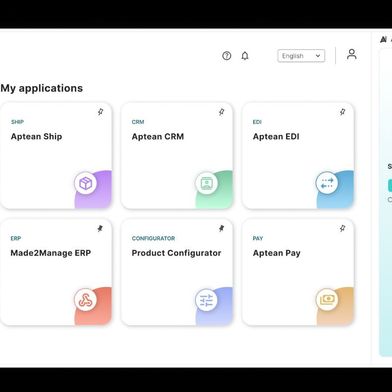Click the EDI category label

(257, 122)
